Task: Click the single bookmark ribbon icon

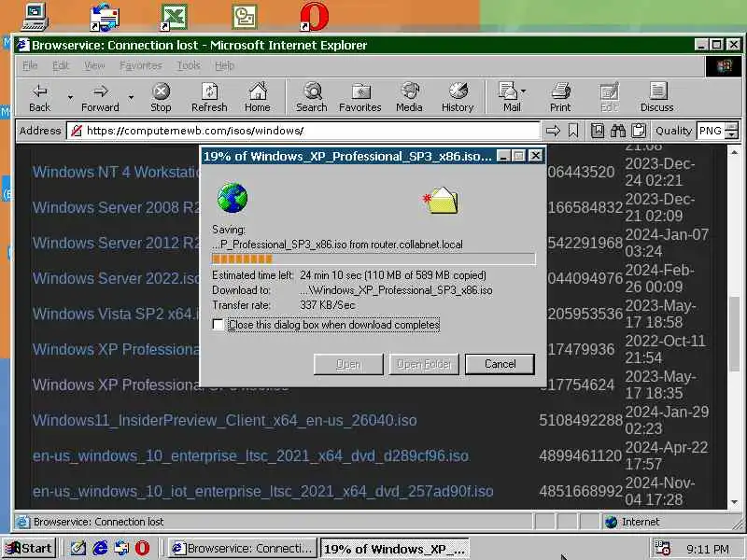Action: 573,131
